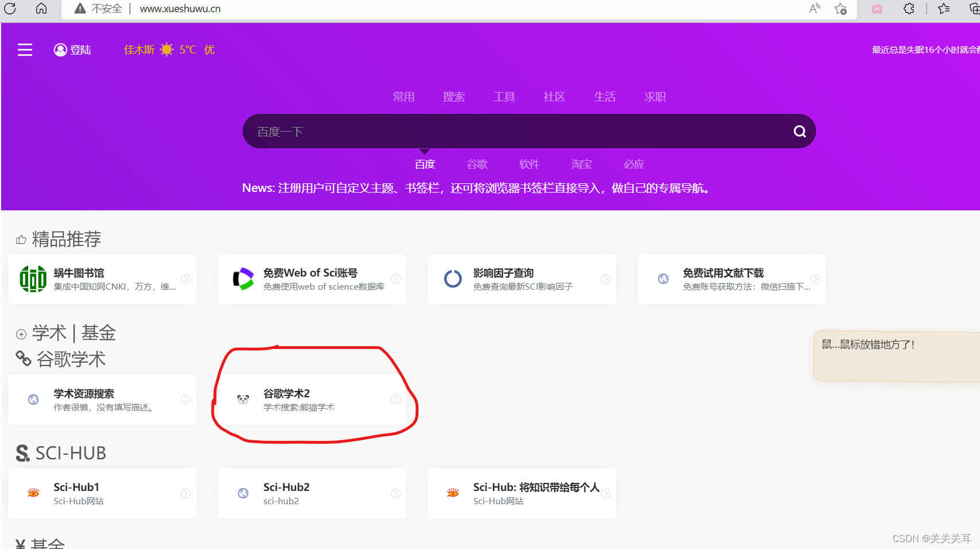Open the Sci-Hub2 link
Screen dimensions: 980x549
coord(286,487)
